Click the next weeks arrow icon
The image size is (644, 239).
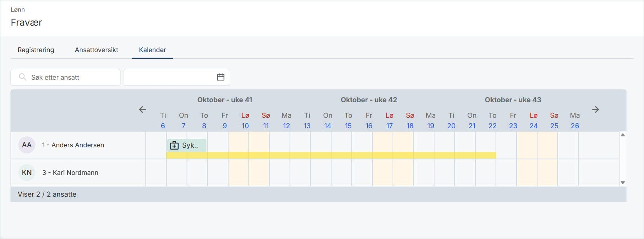point(595,110)
